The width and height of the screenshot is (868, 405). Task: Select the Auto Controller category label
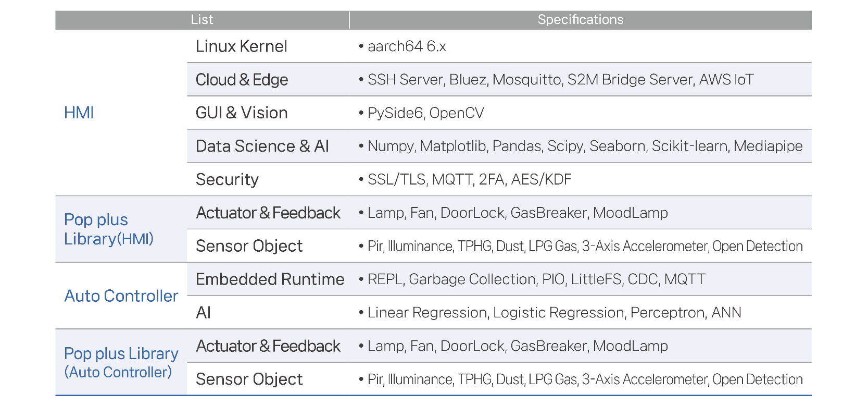tap(121, 296)
